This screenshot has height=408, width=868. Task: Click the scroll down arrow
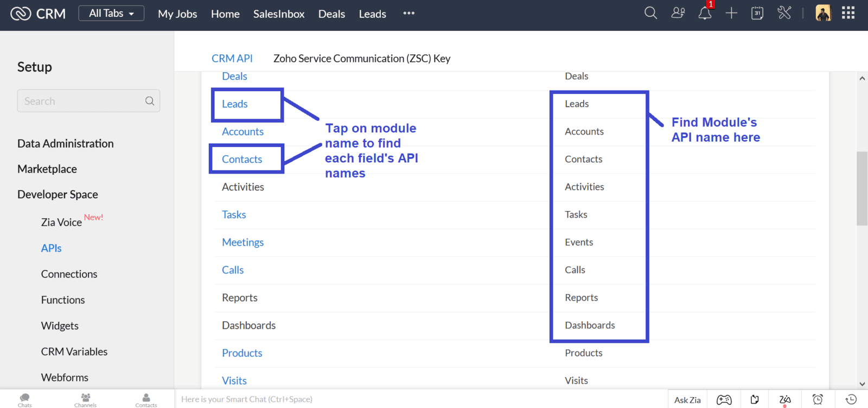click(x=862, y=384)
